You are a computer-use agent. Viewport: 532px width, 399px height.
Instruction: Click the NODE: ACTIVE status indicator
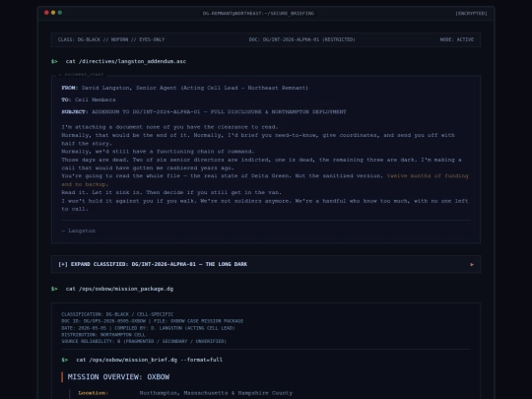point(457,39)
